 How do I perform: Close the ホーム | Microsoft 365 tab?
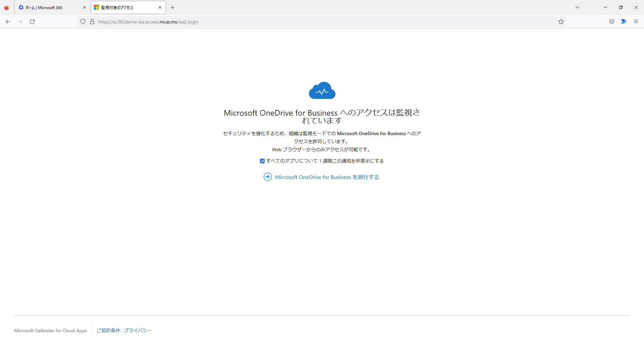85,7
